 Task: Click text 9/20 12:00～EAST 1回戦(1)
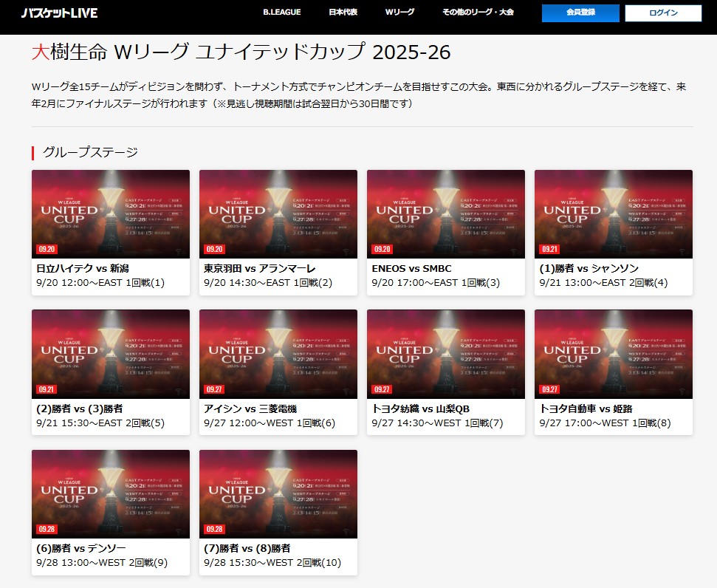(x=100, y=283)
